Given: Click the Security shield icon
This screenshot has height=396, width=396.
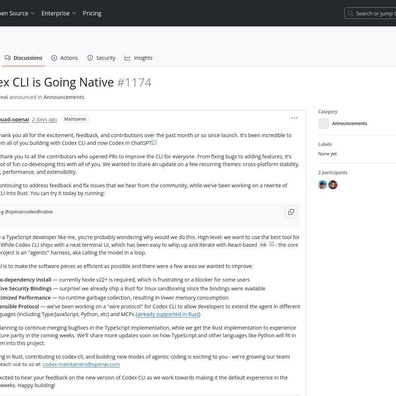Looking at the screenshot, I should [x=90, y=58].
